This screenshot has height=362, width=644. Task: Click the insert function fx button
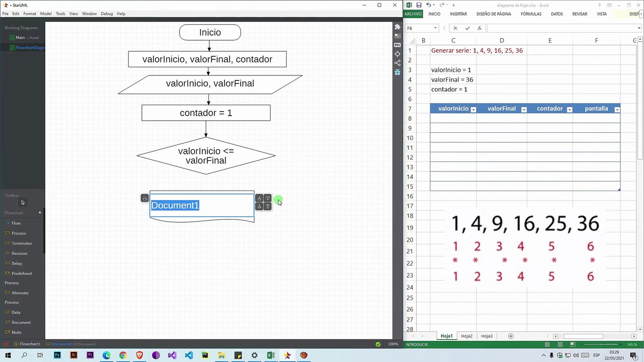[x=479, y=28]
